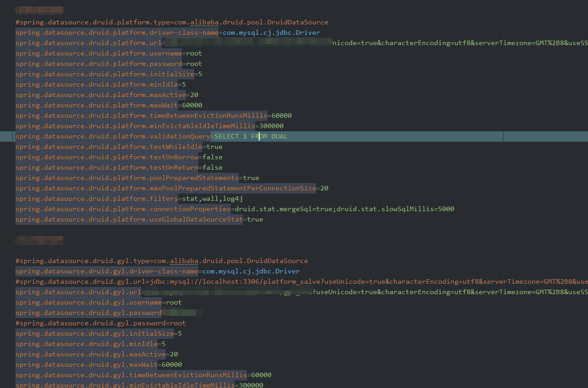Image resolution: width=588 pixels, height=388 pixels.
Task: Click the redacted region above the platform properties
Action: pyautogui.click(x=38, y=9)
